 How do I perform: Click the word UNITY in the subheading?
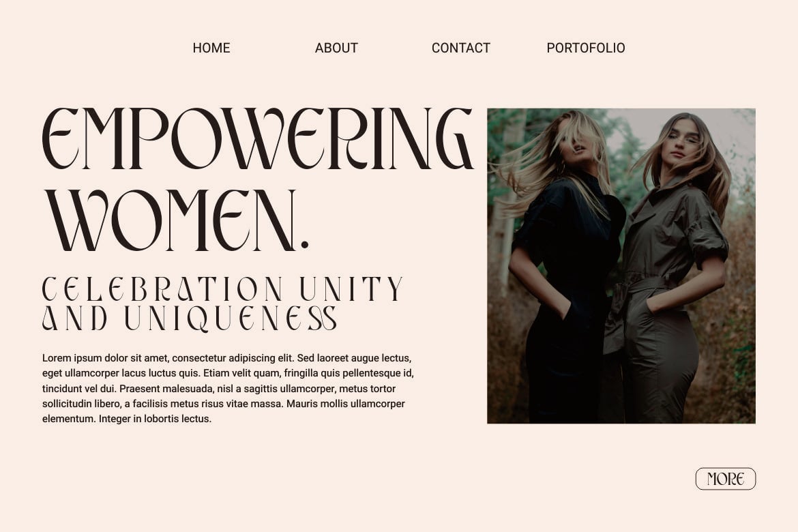coord(352,289)
